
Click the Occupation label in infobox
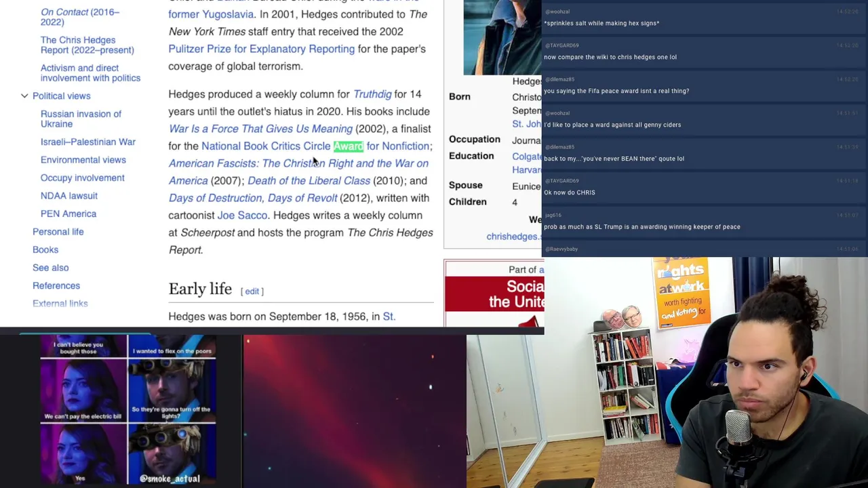click(475, 139)
